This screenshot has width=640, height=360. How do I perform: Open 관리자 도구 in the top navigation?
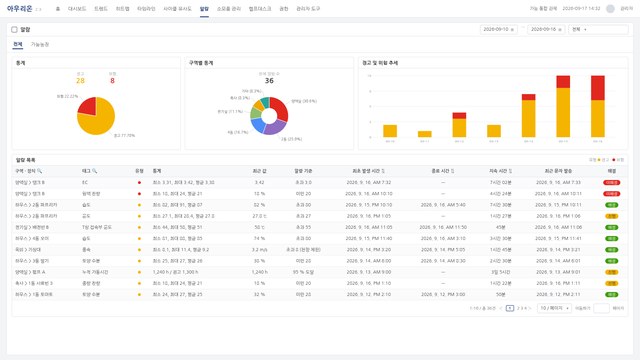pos(308,9)
